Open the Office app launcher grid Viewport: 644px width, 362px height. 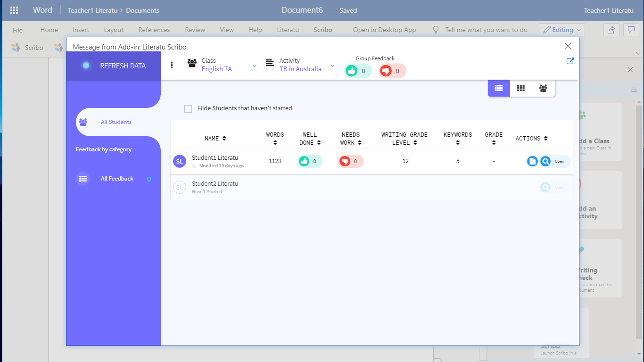click(x=14, y=10)
